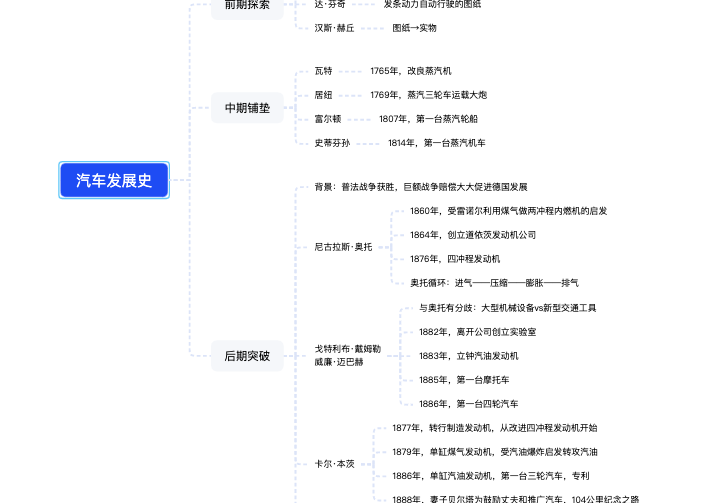Viewport: 704px width, 503px height.
Task: Select the 与奥托有分歧 node
Action: click(x=507, y=308)
